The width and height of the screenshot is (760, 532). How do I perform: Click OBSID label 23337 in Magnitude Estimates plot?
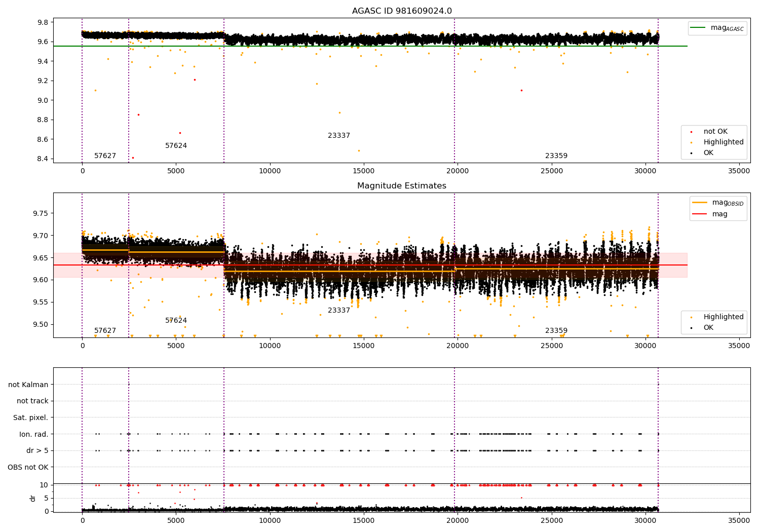tap(339, 311)
